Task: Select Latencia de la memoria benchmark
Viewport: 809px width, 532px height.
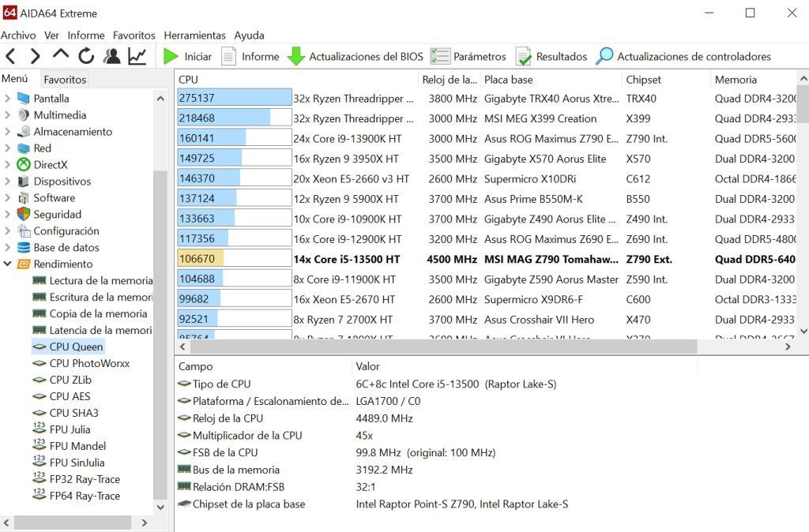Action: [x=100, y=330]
